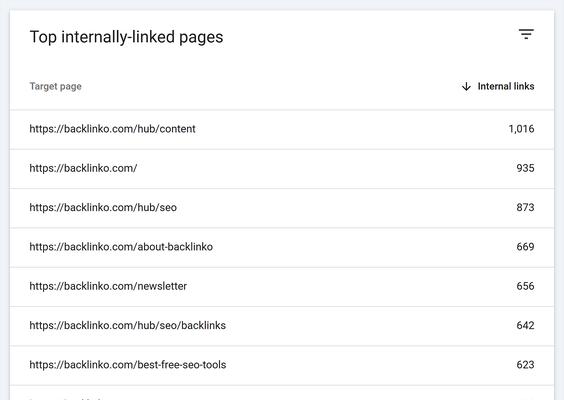Click the Top internally-linked pages heading
Image resolution: width=564 pixels, height=400 pixels.
click(x=126, y=37)
